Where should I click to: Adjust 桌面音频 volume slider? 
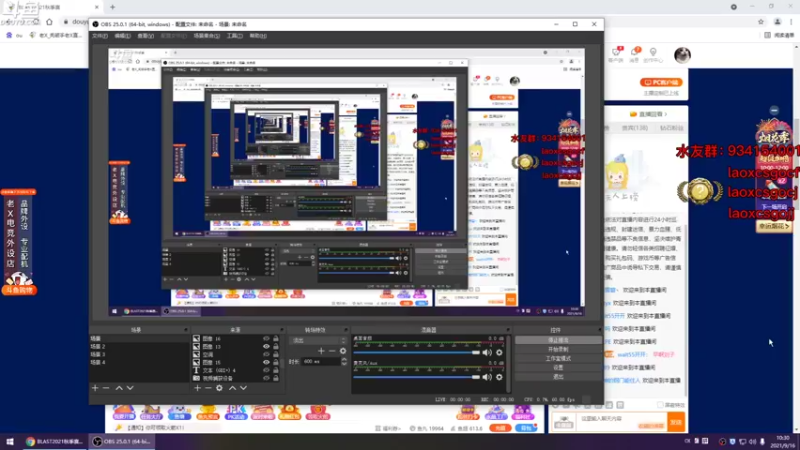(417, 353)
